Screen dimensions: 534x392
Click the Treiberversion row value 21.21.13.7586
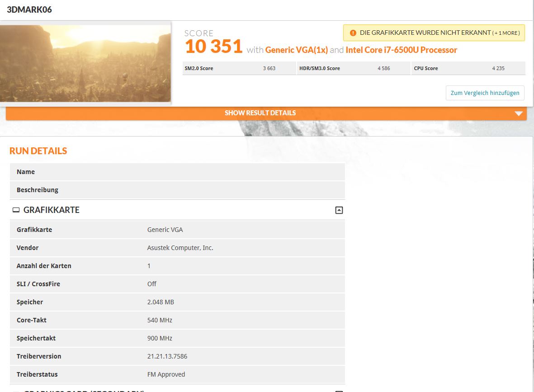click(x=167, y=356)
